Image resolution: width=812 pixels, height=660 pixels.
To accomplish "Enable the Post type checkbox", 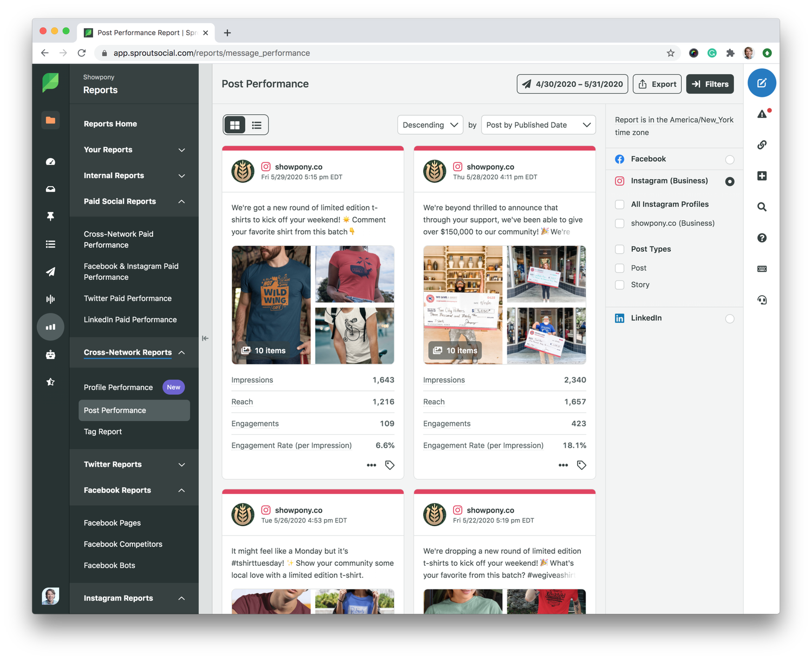I will pyautogui.click(x=620, y=268).
